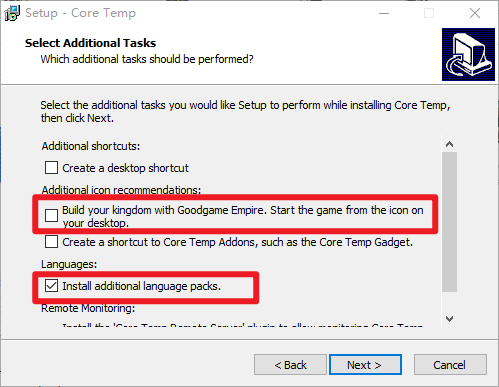Click the task list scroll down arrow

[449, 319]
